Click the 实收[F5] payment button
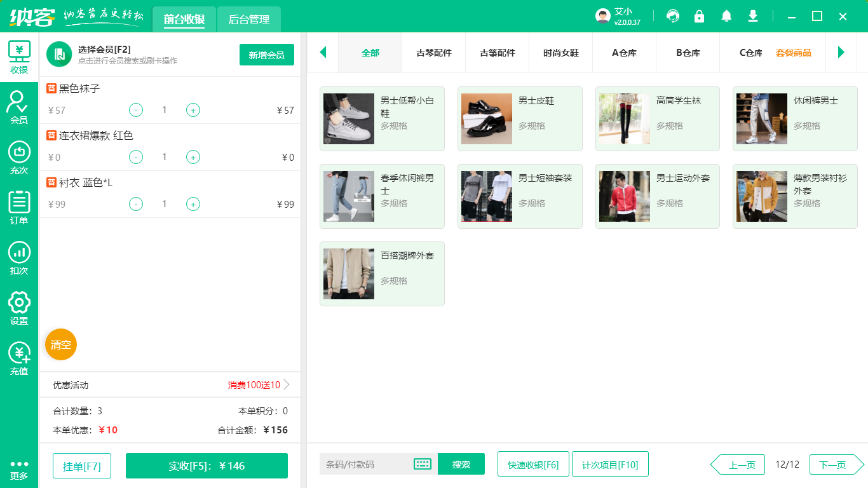868x488 pixels. [207, 466]
